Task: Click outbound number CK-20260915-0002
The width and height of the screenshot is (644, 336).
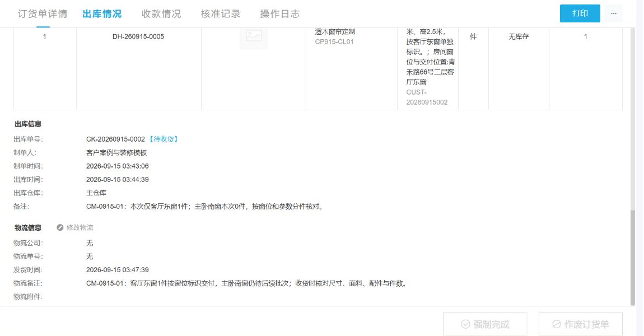Action: (115, 139)
